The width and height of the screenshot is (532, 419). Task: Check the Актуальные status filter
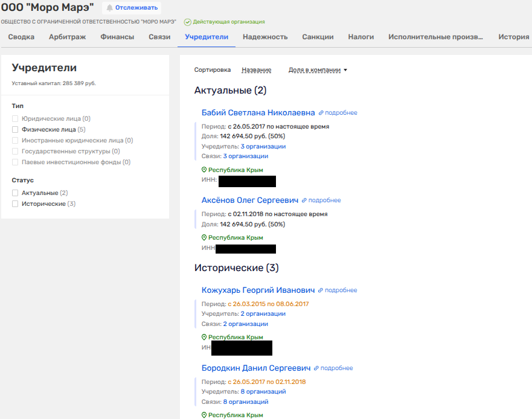[15, 193]
